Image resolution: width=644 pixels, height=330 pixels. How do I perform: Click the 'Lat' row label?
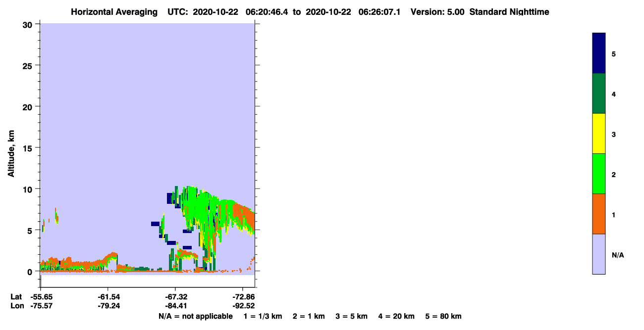16,297
